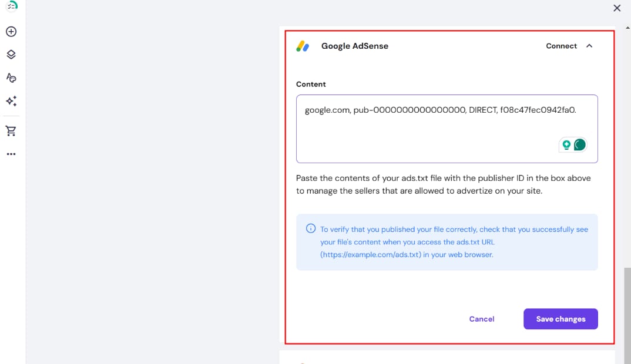Click the Add element plus icon

(11, 32)
